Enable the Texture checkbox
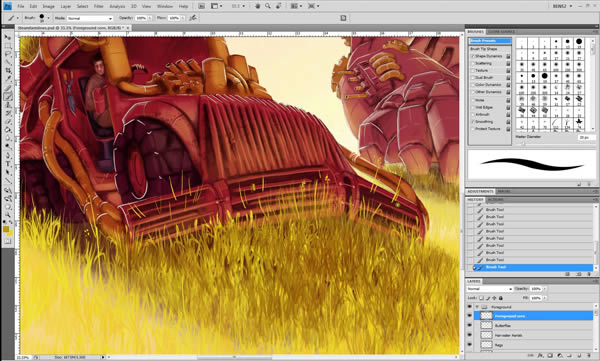The height and width of the screenshot is (361, 600). (473, 71)
